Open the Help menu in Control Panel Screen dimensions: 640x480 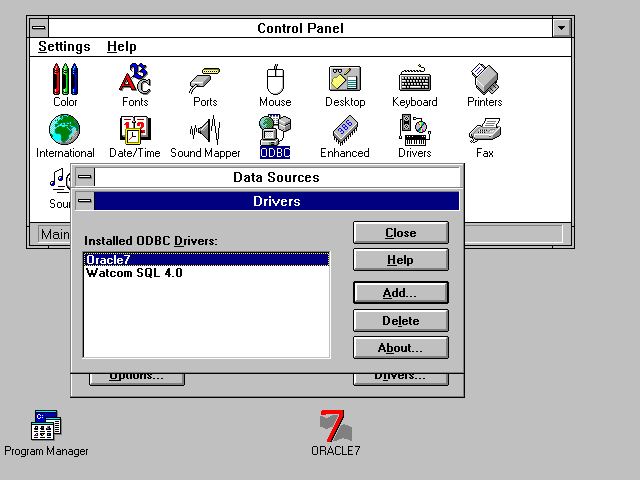pyautogui.click(x=121, y=47)
